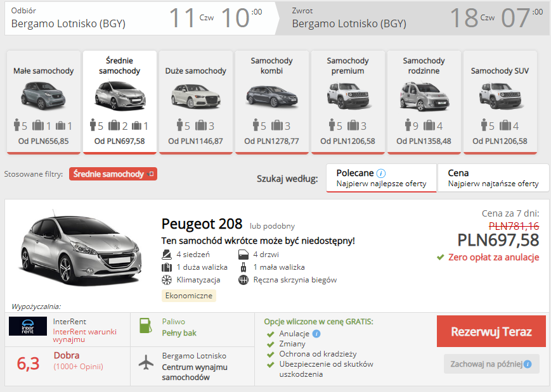Select the Samochody premium category
Image resolution: width=551 pixels, height=392 pixels.
pyautogui.click(x=348, y=101)
